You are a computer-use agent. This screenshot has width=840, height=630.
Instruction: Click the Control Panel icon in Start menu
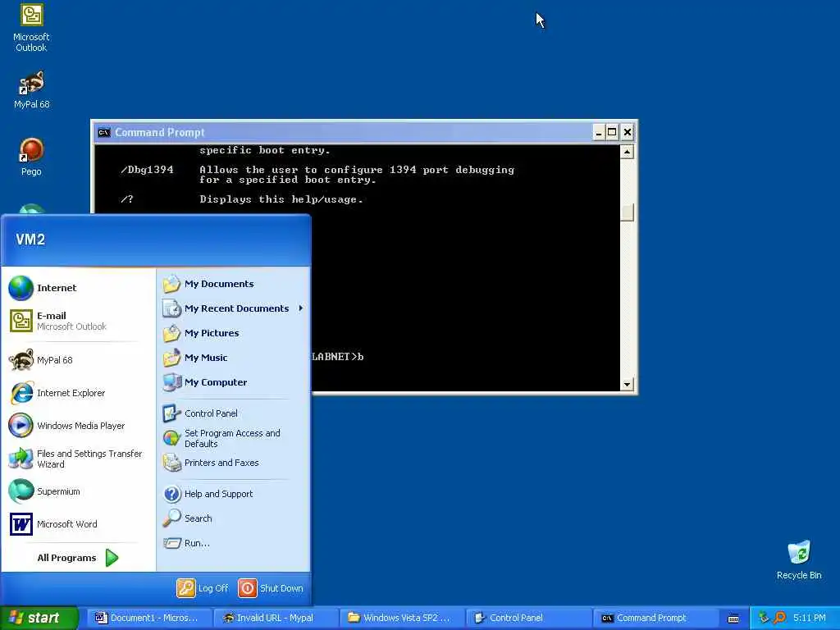coord(172,413)
